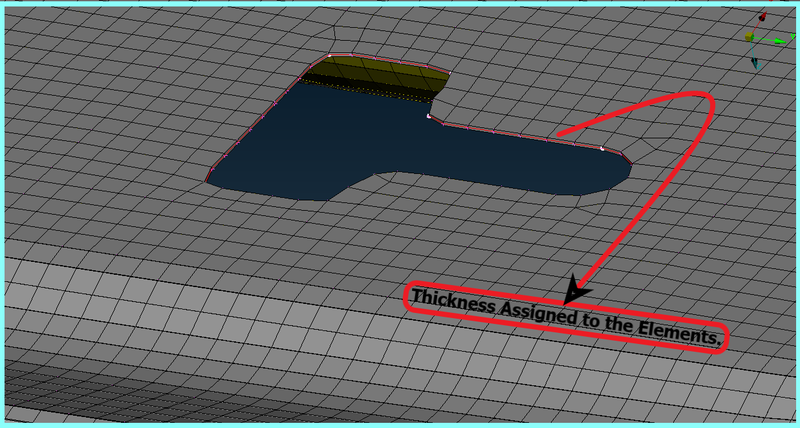Click the yellow origin cube of the axis triad

click(x=749, y=37)
